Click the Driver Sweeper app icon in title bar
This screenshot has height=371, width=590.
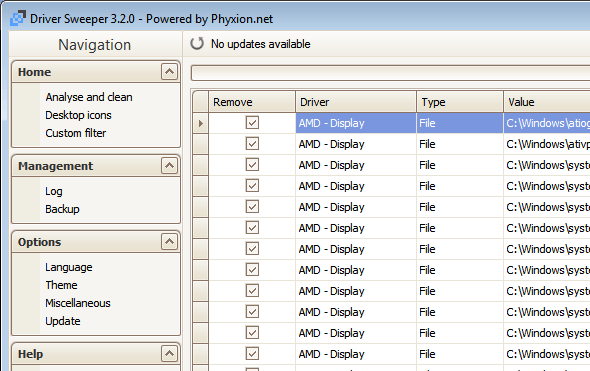[18, 18]
